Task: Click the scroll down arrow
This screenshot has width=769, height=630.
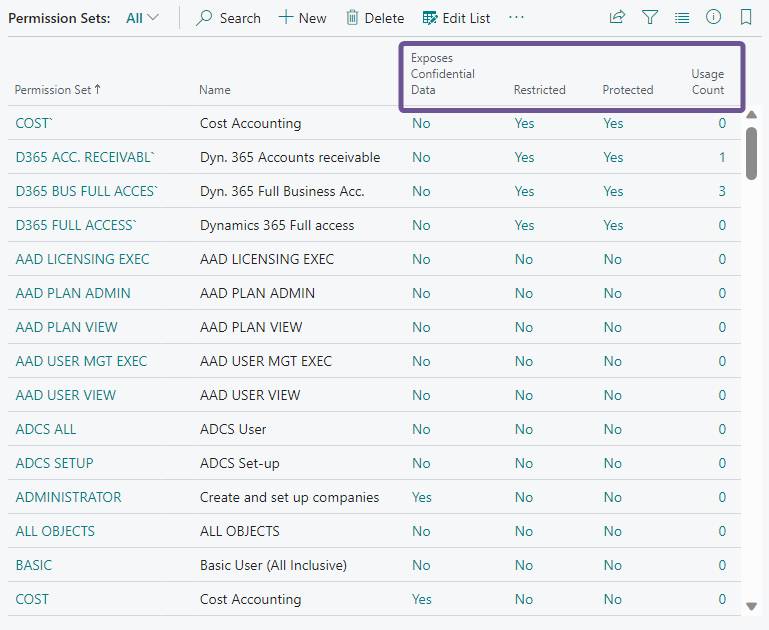Action: (x=752, y=606)
